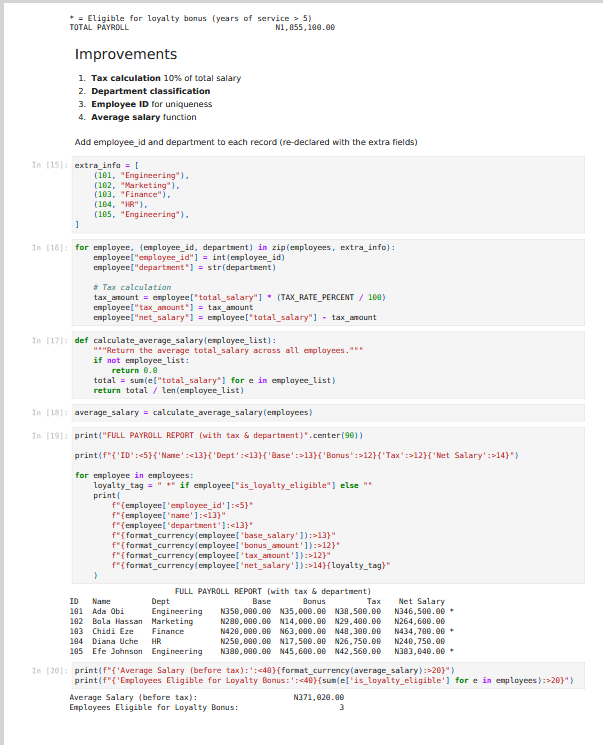Place cursor on "extra_info = [" line
The image size is (603, 745).
pos(106,165)
